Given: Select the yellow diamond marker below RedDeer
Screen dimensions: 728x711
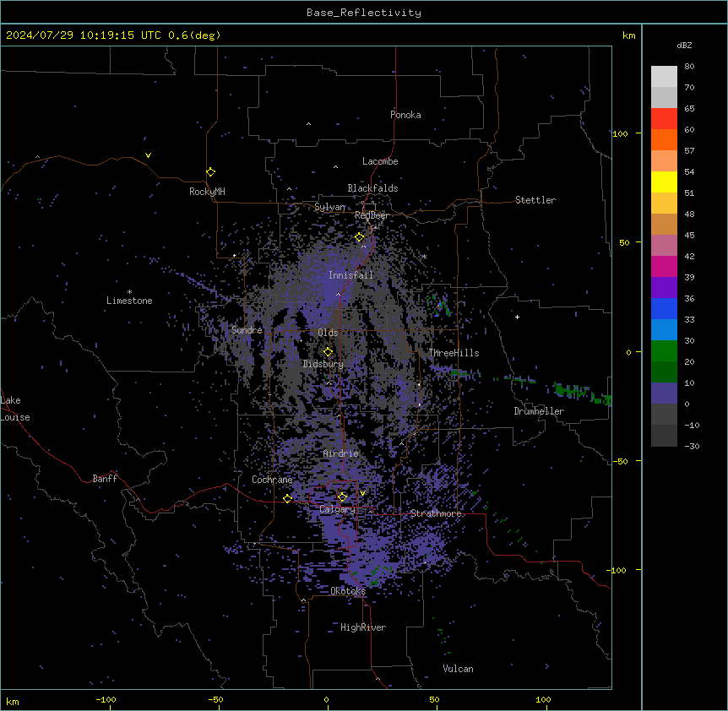Looking at the screenshot, I should [360, 237].
